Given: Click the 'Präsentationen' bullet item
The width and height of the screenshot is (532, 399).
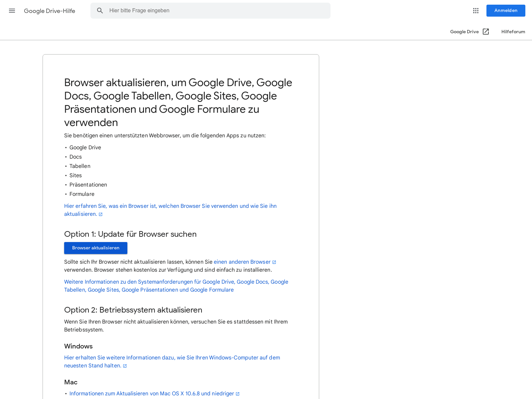Looking at the screenshot, I should pos(88,185).
